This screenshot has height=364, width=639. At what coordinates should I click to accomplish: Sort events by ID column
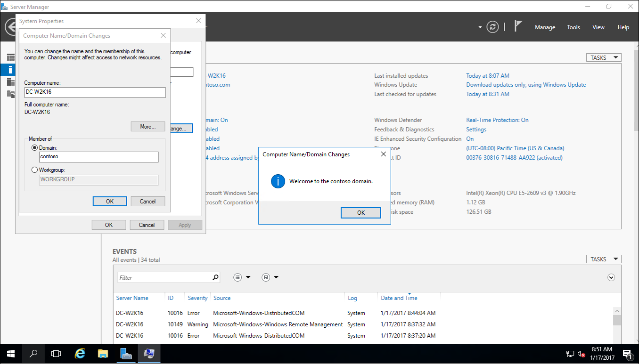[171, 298]
